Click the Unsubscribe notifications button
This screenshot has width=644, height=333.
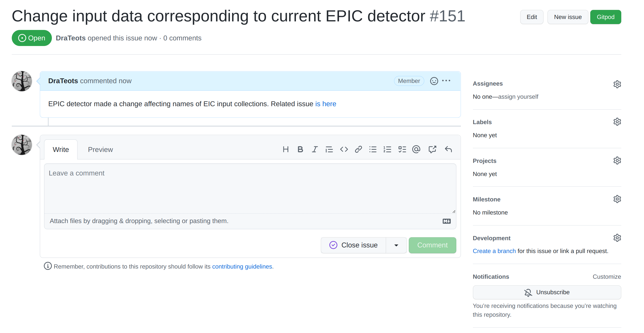point(547,292)
